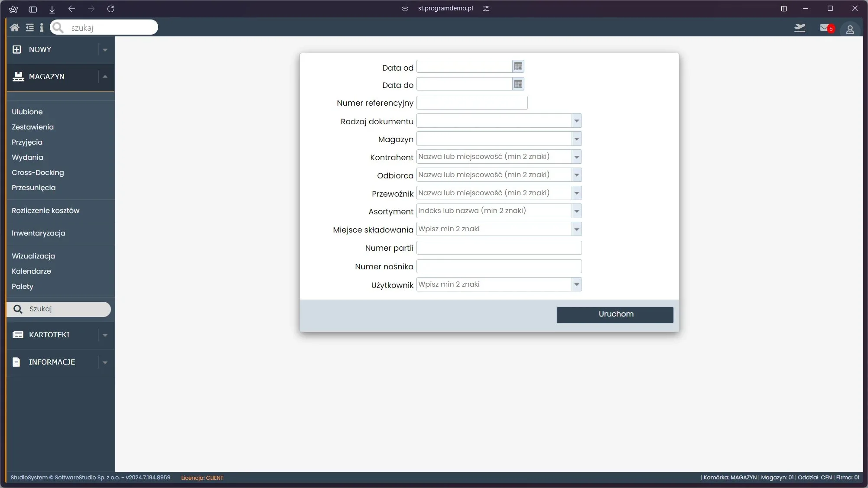868x488 pixels.
Task: Go back with browser back arrow
Action: click(x=72, y=9)
